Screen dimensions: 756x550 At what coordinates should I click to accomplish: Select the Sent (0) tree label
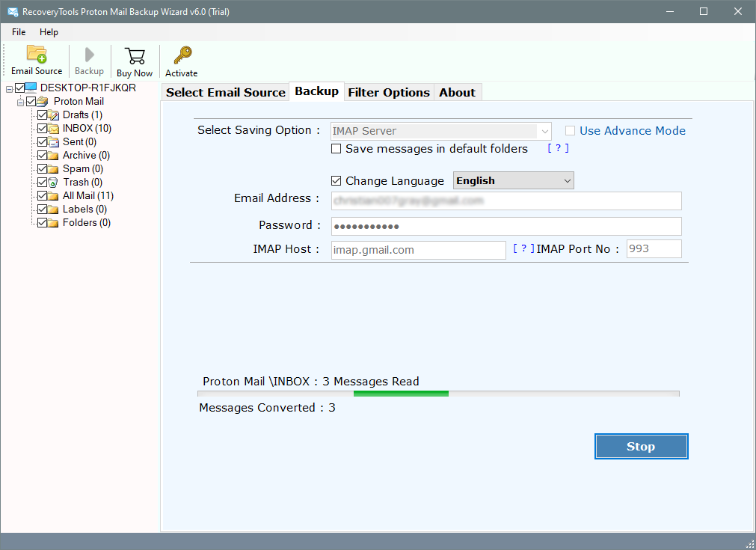coord(79,142)
